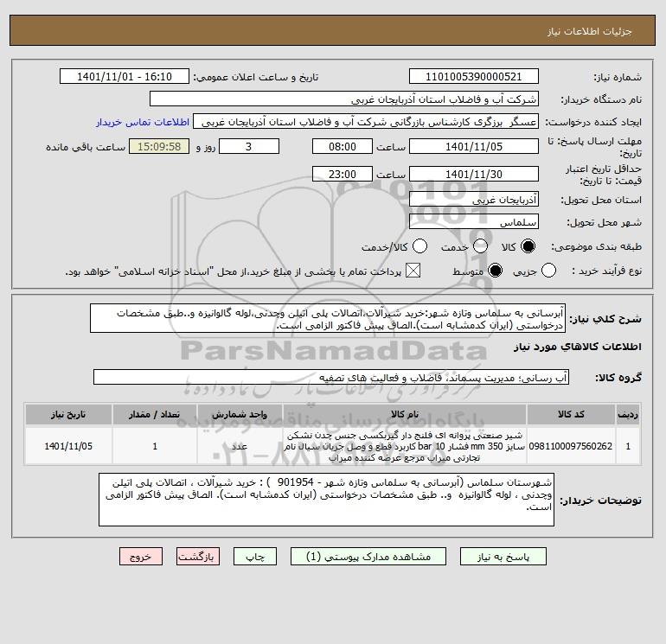Click the شرح کلی نیاز label
666x644 pixels.
(x=605, y=319)
